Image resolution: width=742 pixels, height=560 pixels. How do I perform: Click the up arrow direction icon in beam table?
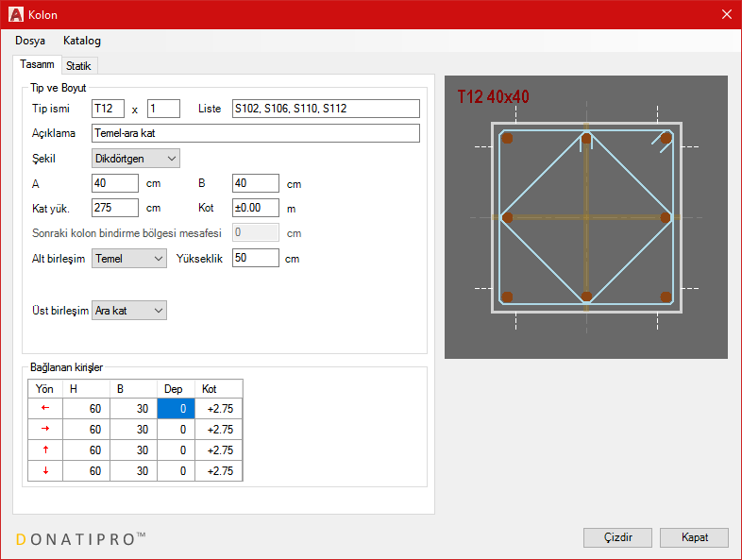coord(44,450)
